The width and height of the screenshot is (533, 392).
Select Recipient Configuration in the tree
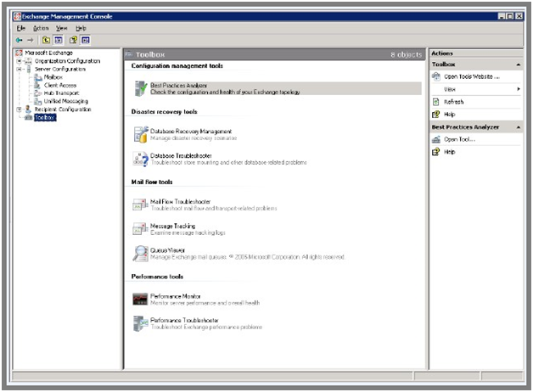pyautogui.click(x=63, y=109)
